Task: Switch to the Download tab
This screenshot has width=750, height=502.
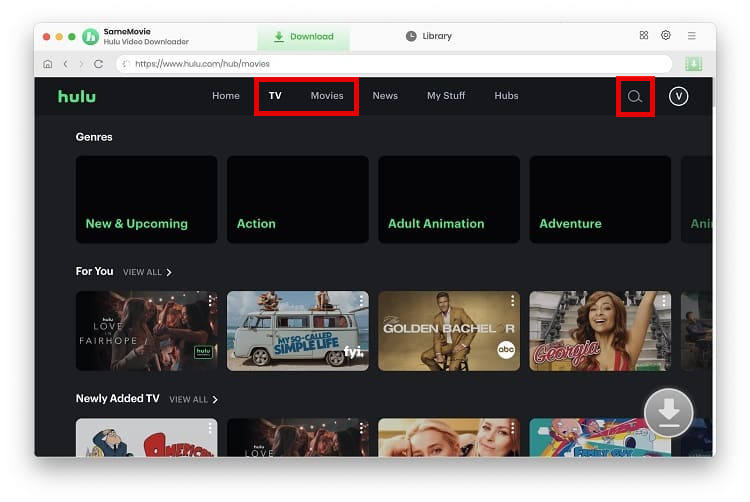Action: tap(304, 37)
